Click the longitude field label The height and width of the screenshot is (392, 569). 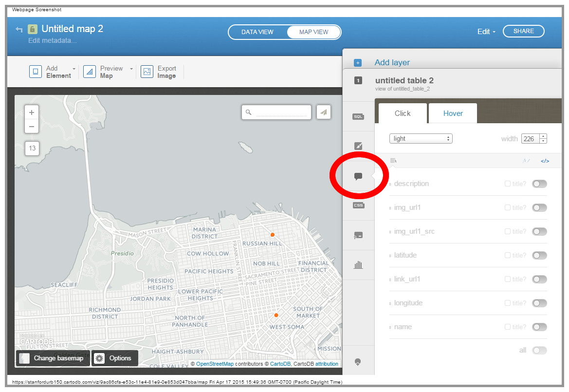pos(408,303)
